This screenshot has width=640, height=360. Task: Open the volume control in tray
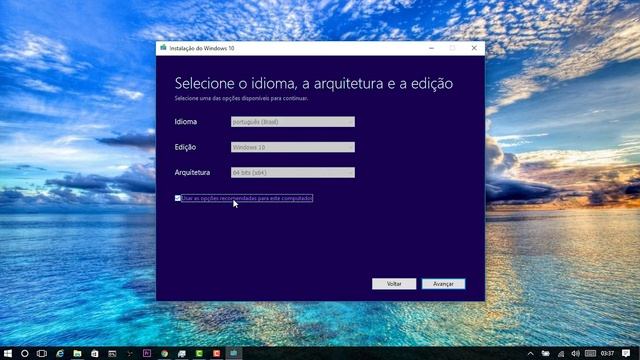click(576, 353)
